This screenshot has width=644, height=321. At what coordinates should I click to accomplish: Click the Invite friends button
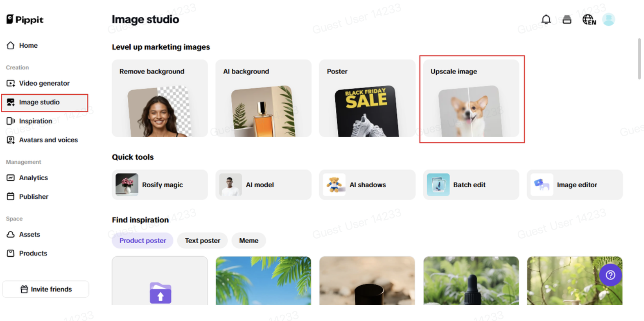click(x=46, y=289)
